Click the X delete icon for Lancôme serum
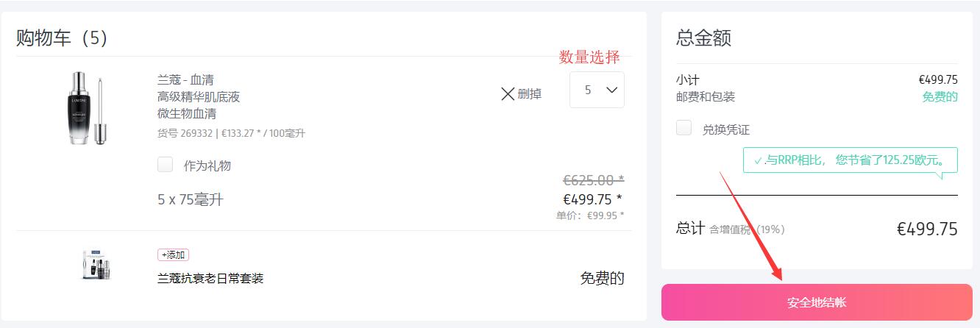This screenshot has height=328, width=980. [x=508, y=93]
